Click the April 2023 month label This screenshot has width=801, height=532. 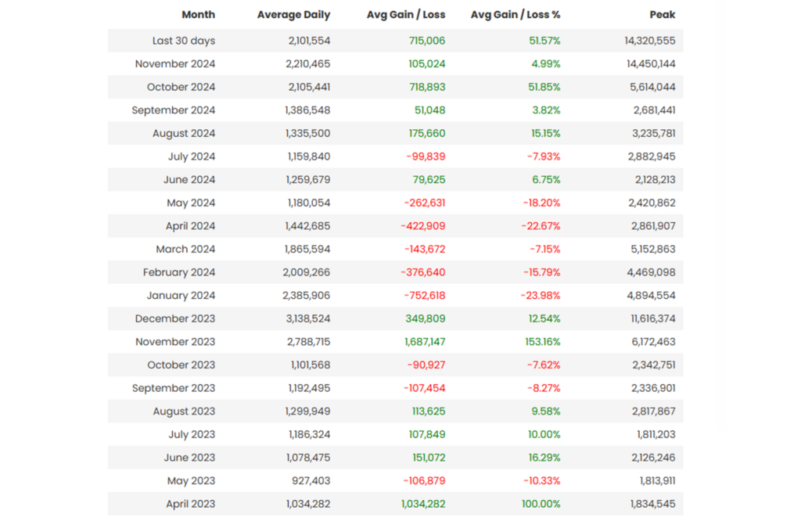190,504
